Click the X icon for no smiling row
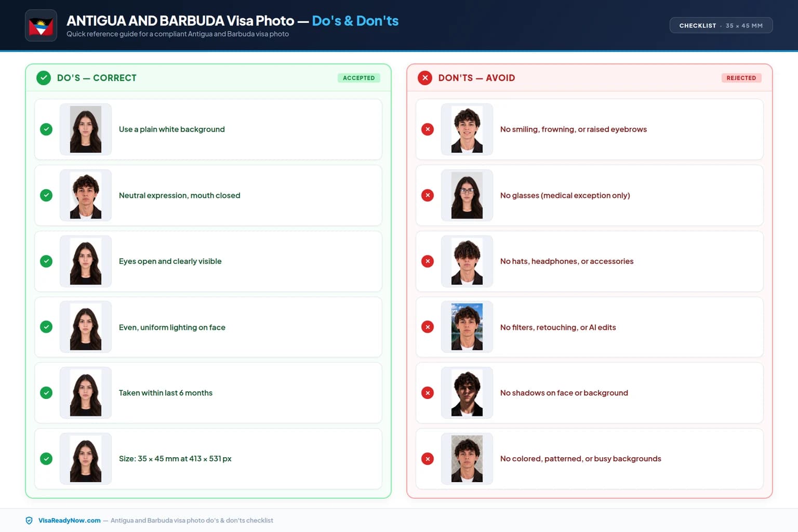 point(428,129)
